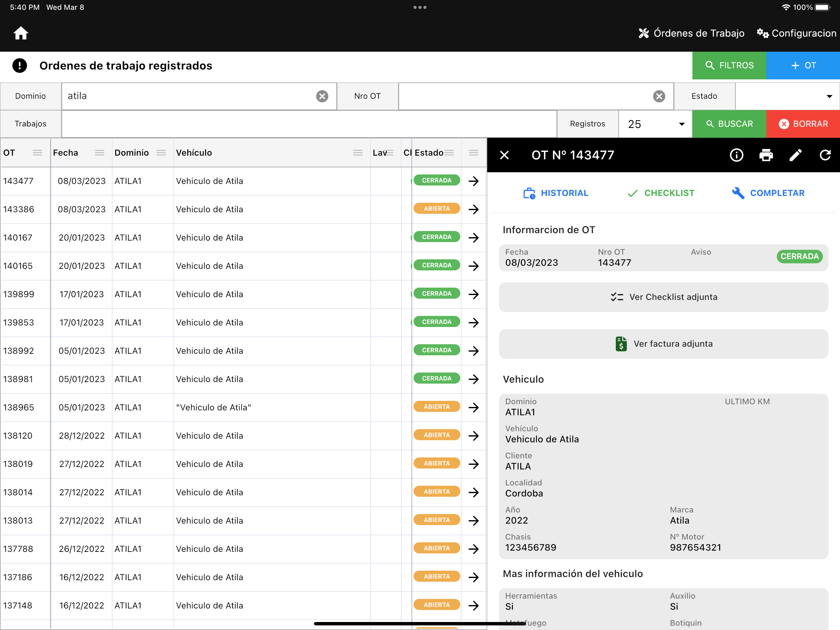
Task: Clear the Nro OT field
Action: [x=659, y=96]
